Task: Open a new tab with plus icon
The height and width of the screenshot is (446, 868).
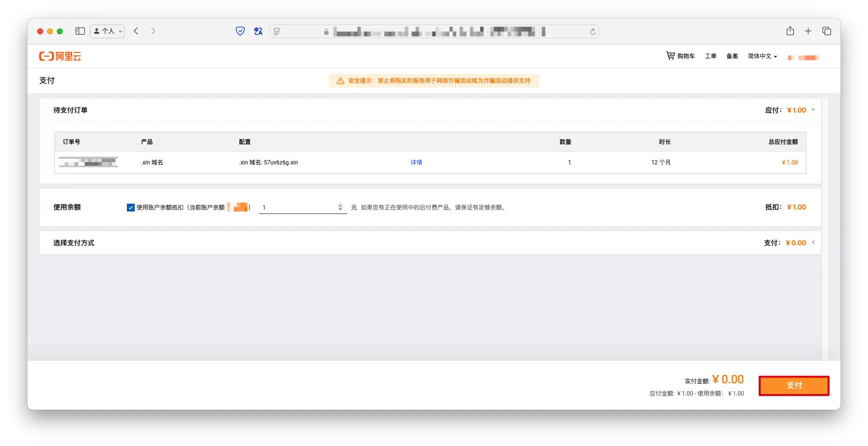Action: pyautogui.click(x=808, y=31)
